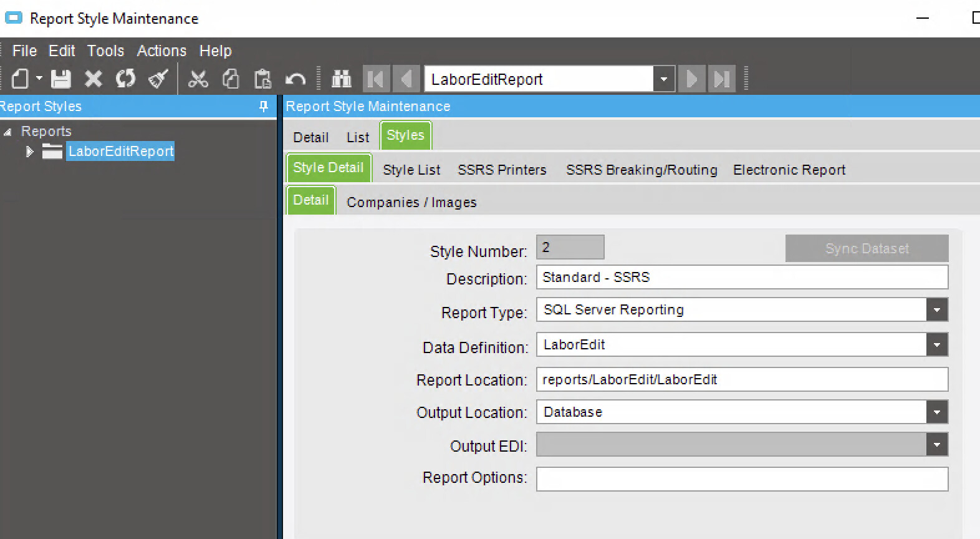Switch to the Companies / Images tab
Viewport: 980px width, 539px height.
411,202
